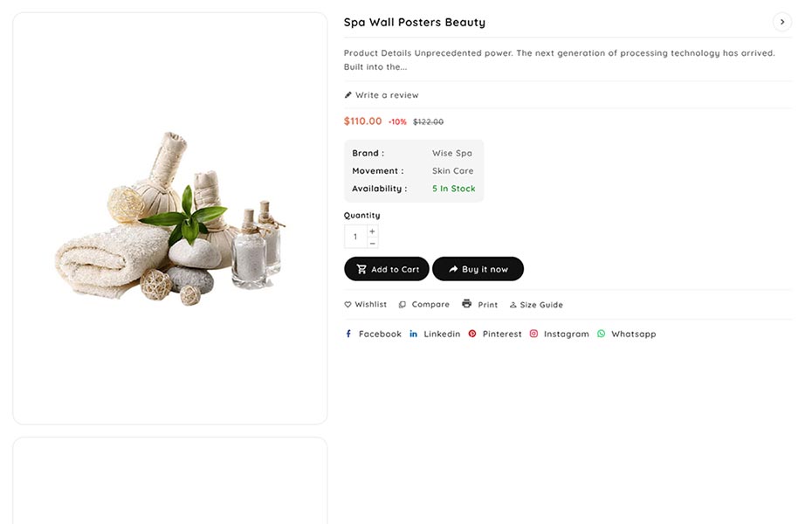Click the Facebook share icon
812x524 pixels.
point(348,334)
